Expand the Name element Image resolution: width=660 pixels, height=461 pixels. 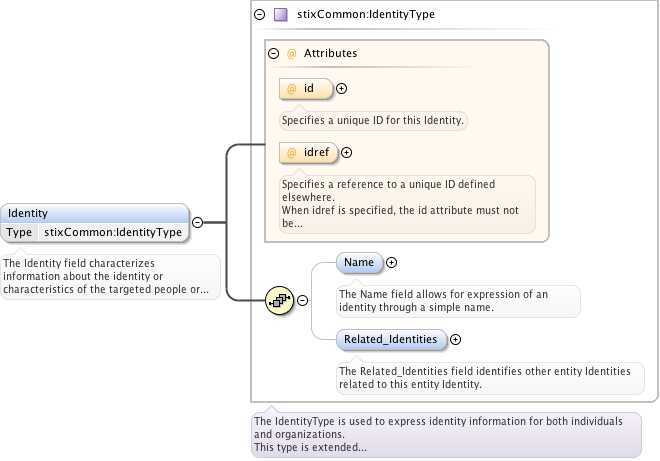click(392, 263)
